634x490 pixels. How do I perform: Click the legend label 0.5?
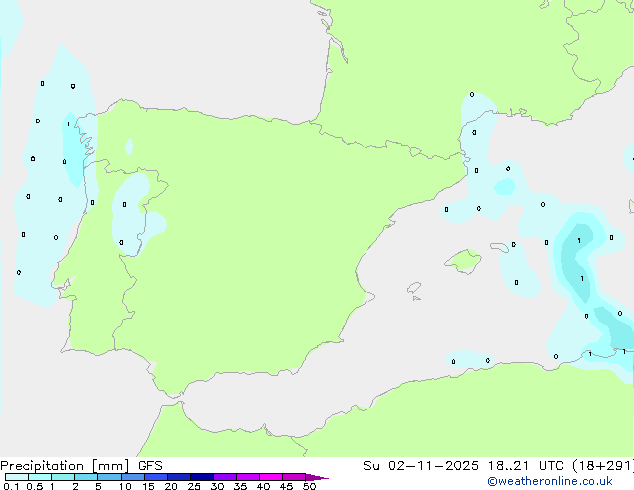click(35, 486)
